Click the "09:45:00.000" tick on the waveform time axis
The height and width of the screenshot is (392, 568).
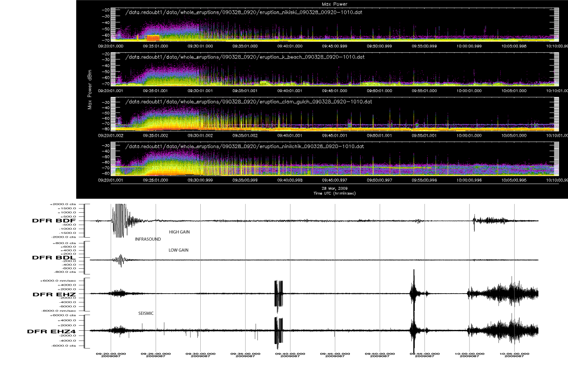coord(335,354)
